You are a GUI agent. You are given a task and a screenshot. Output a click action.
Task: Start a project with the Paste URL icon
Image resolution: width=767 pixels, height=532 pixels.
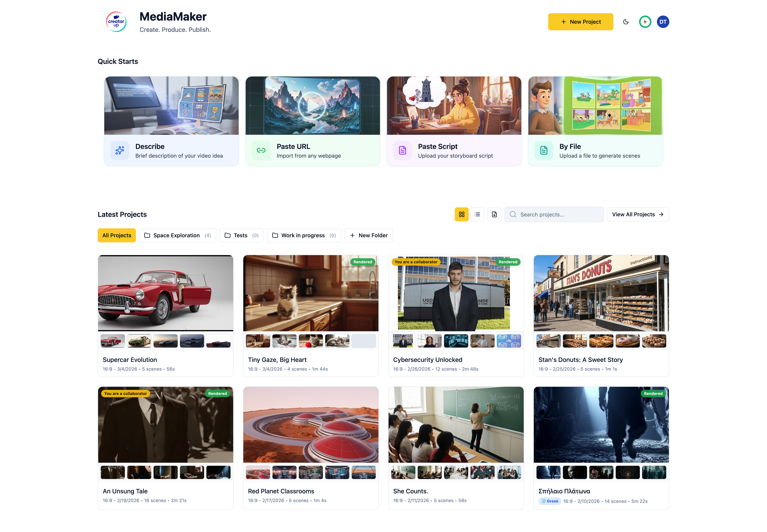pos(261,150)
